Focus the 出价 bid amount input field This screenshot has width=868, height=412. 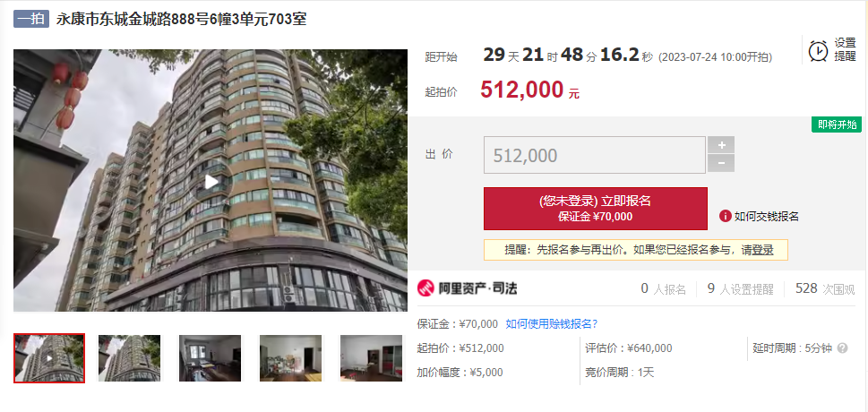pos(595,155)
